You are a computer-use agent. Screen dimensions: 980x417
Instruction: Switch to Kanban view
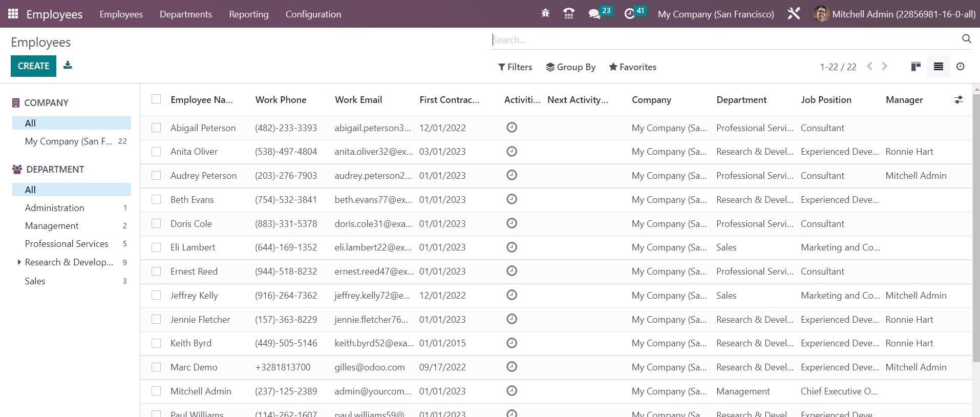coord(916,67)
